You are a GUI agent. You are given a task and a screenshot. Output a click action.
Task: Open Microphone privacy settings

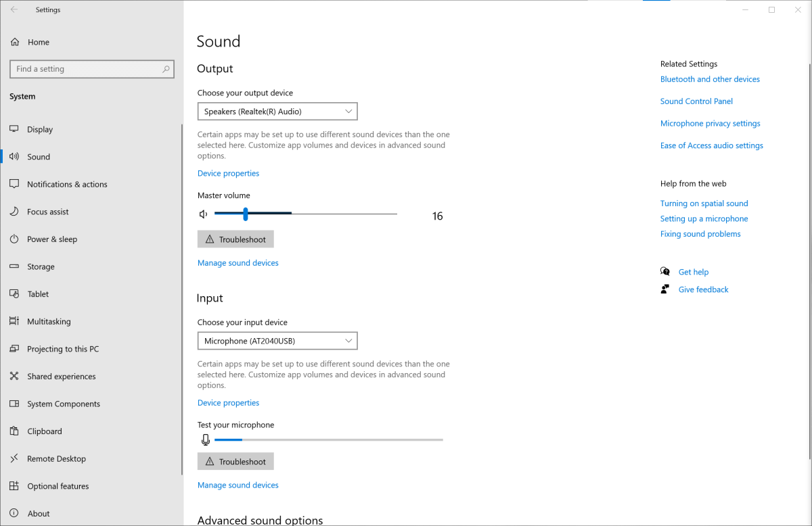[x=710, y=123]
